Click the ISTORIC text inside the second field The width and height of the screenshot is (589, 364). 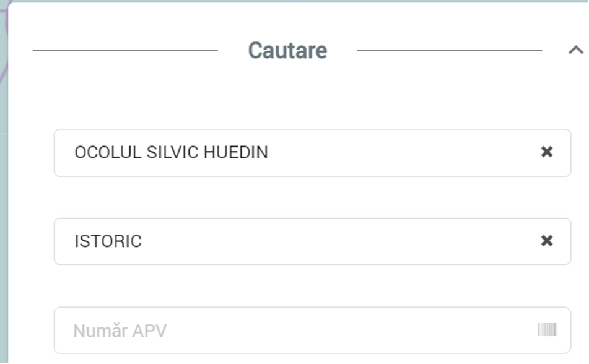pyautogui.click(x=108, y=241)
